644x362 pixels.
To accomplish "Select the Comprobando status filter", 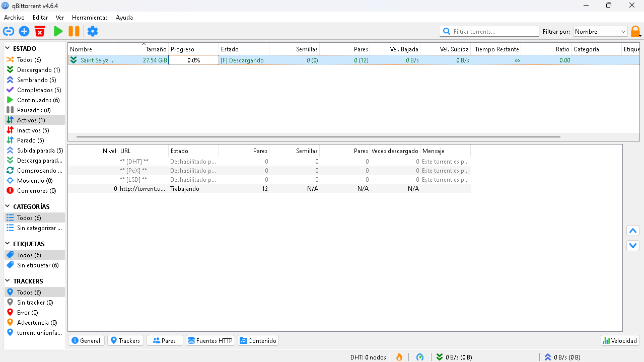I will pyautogui.click(x=35, y=171).
